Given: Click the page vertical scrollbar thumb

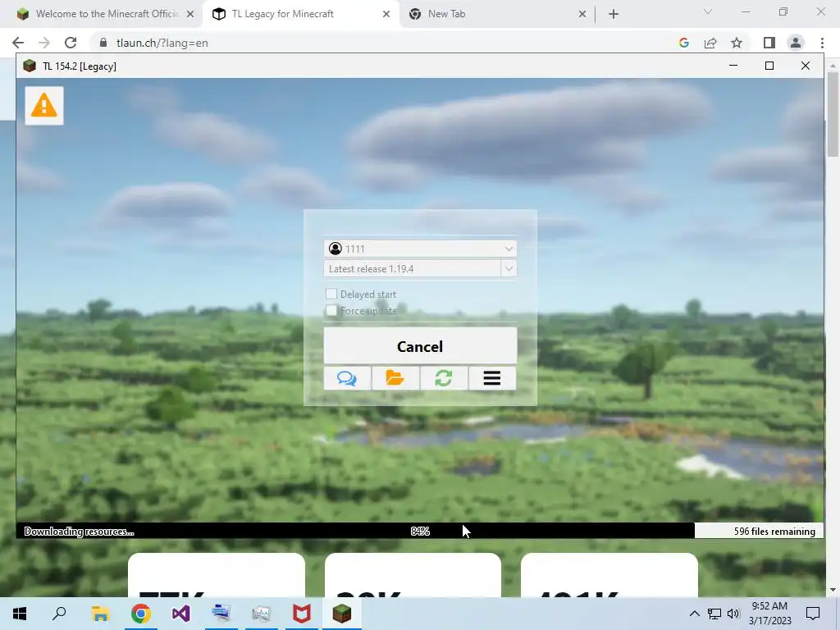Looking at the screenshot, I should point(833,114).
